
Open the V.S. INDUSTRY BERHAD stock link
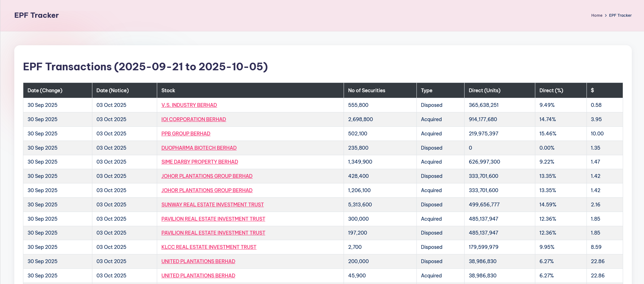[x=189, y=105]
